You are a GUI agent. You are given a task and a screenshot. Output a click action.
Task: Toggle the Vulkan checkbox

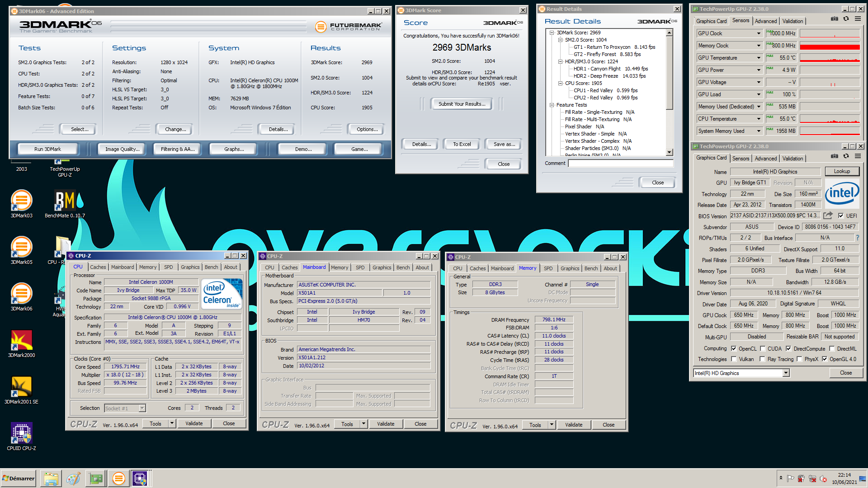[x=734, y=359]
